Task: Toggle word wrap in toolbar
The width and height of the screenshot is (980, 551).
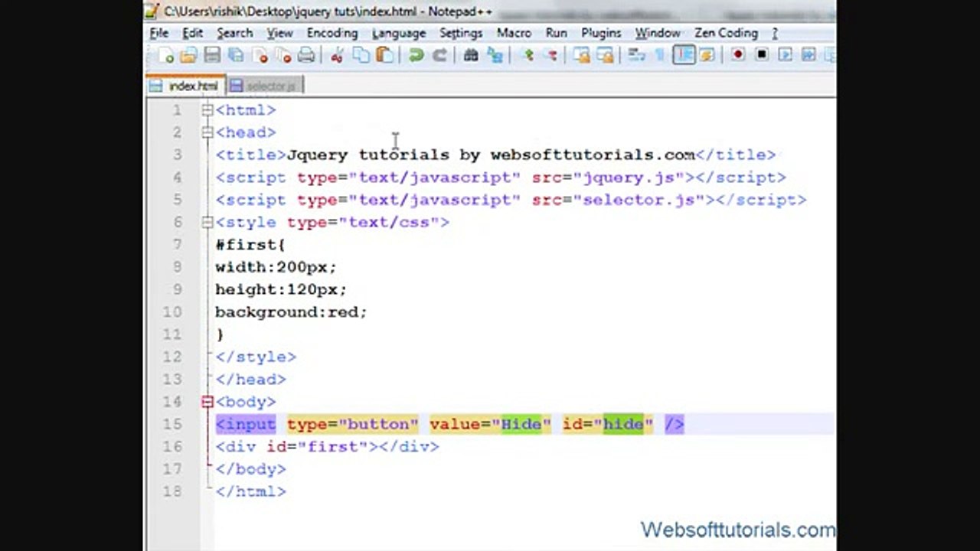Action: [635, 55]
